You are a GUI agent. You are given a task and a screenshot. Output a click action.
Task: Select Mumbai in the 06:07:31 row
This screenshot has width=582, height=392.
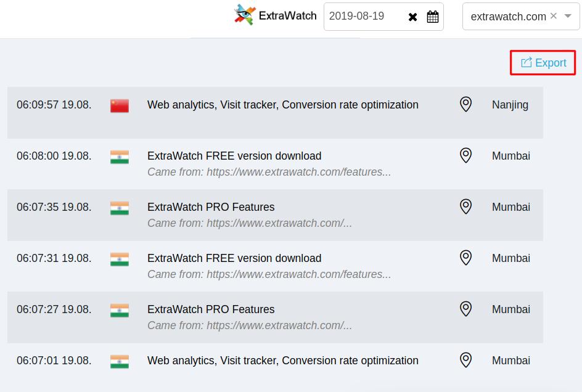(x=510, y=258)
